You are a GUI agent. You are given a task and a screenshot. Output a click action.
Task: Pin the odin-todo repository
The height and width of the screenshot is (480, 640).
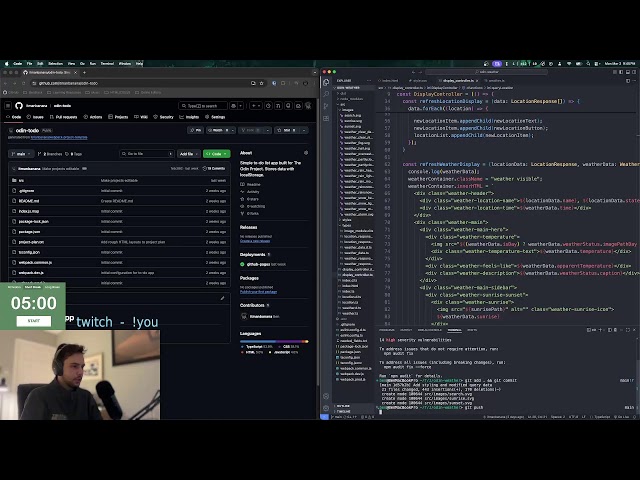click(196, 130)
